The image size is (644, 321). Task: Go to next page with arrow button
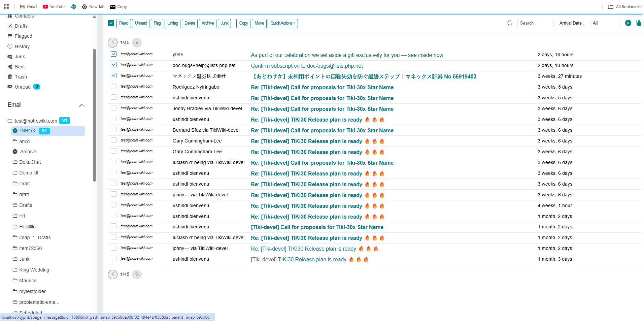[x=137, y=42]
